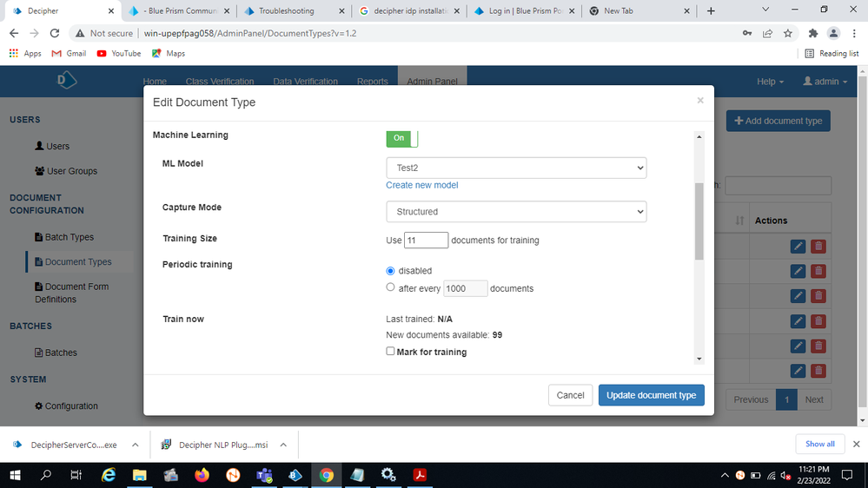The height and width of the screenshot is (488, 868).
Task: Open Batch Types in the sidebar
Action: point(64,237)
